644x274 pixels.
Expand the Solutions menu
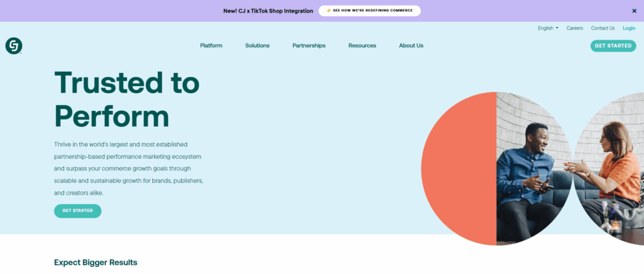[257, 46]
